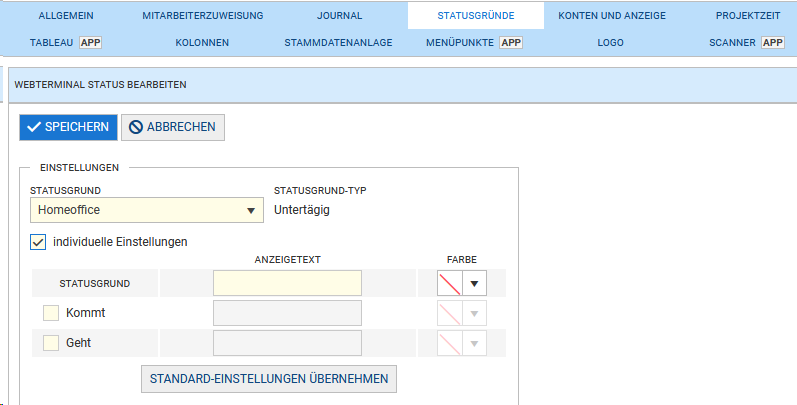Switch to the Logo tab
The width and height of the screenshot is (797, 405).
[610, 43]
